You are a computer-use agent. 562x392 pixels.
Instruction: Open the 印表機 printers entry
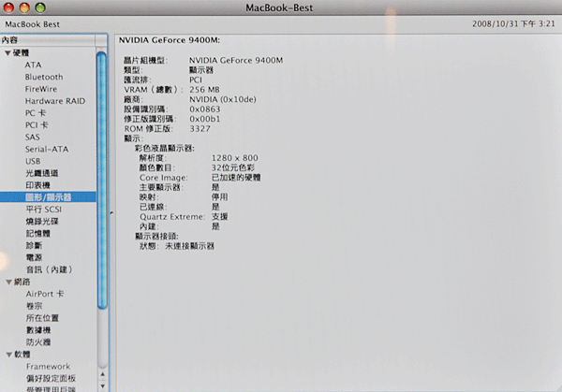click(x=38, y=185)
